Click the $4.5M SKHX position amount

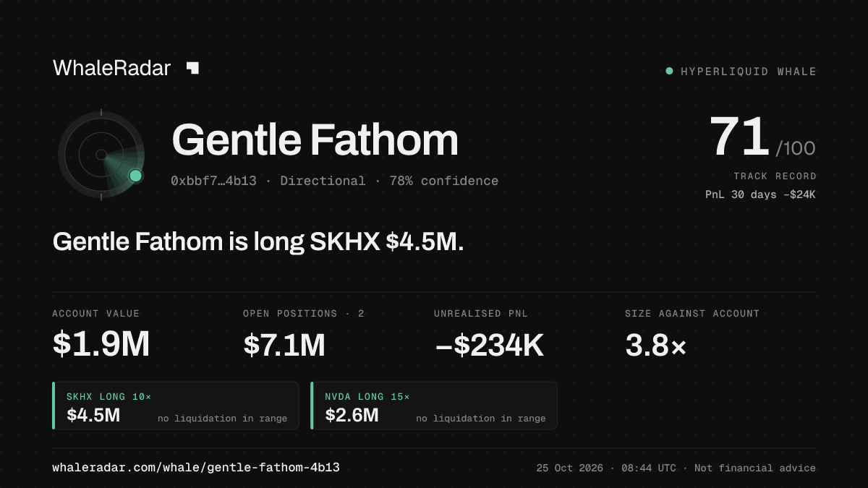click(x=93, y=415)
